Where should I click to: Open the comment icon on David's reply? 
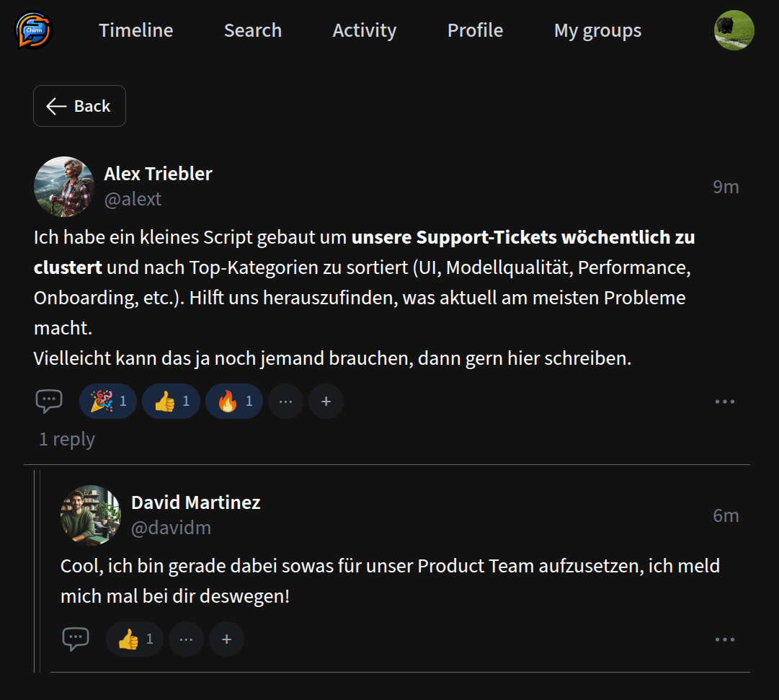tap(76, 639)
